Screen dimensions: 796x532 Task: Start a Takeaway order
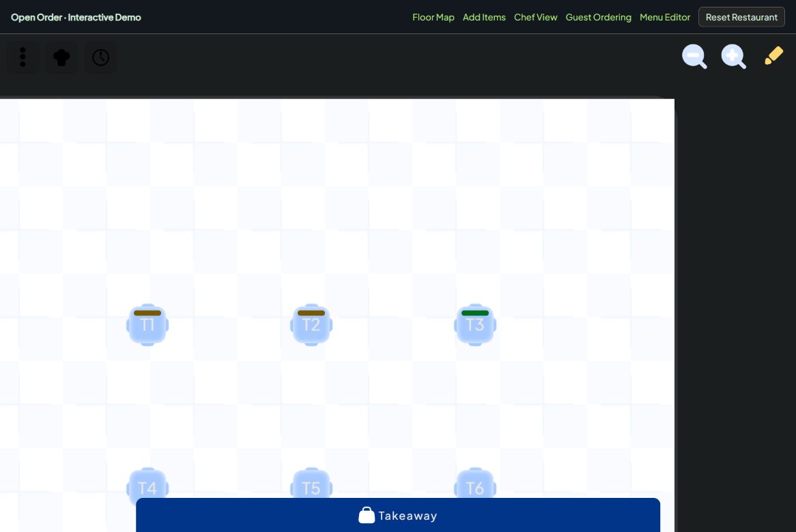pyautogui.click(x=398, y=515)
